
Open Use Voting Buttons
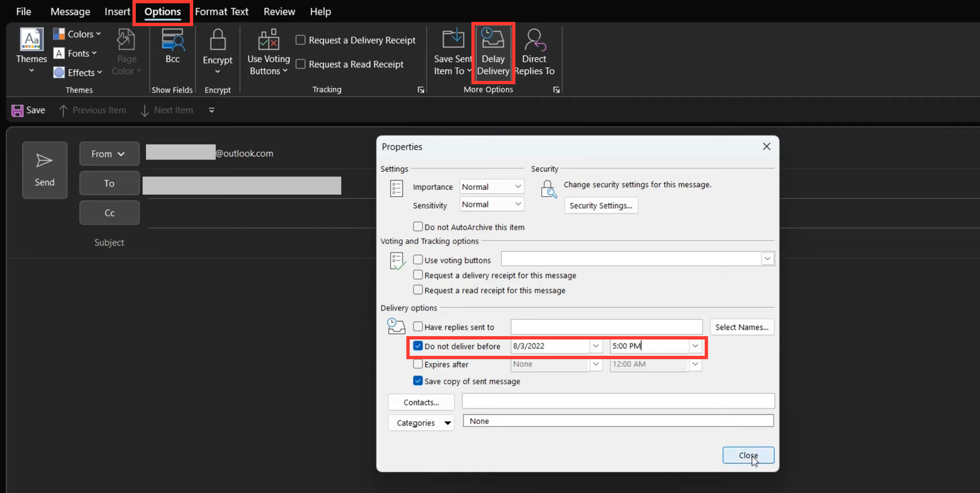268,52
